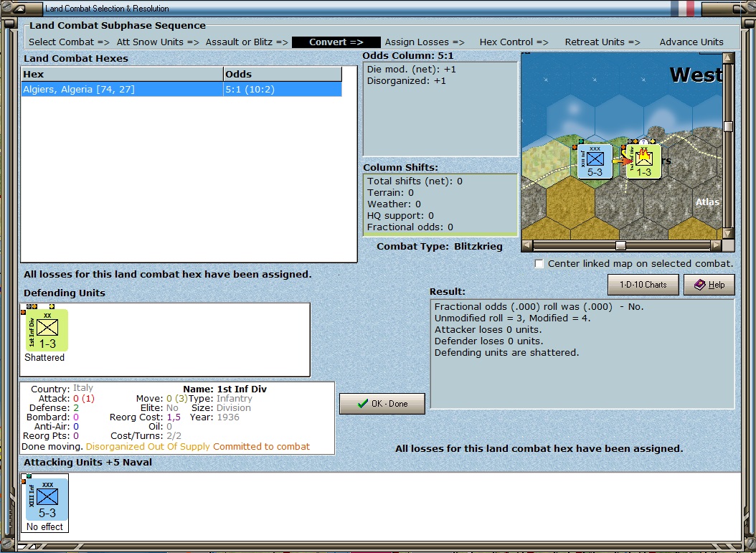Click the Retreat Units subphase step
This screenshot has width=756, height=553.
click(x=603, y=42)
